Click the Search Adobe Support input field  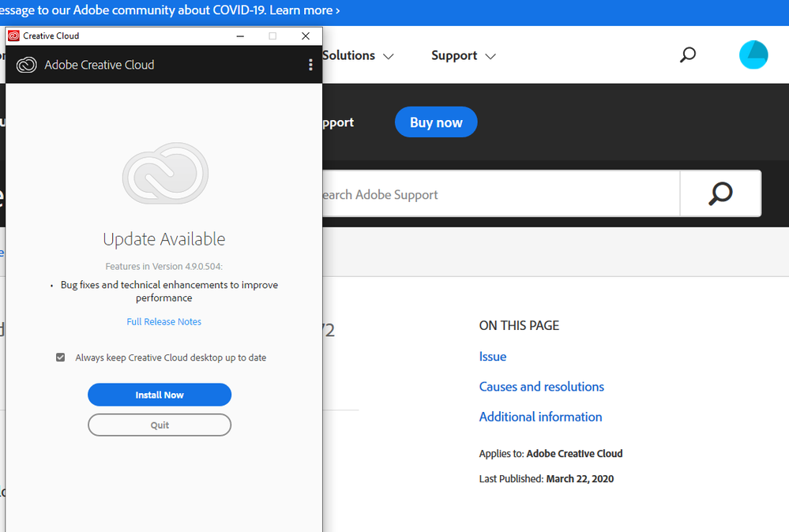pos(501,193)
